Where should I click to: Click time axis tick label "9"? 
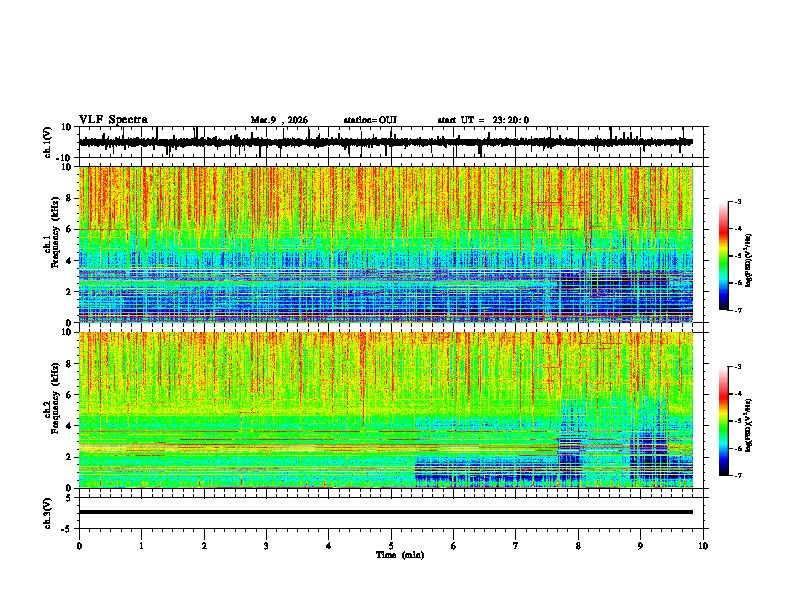click(x=640, y=546)
